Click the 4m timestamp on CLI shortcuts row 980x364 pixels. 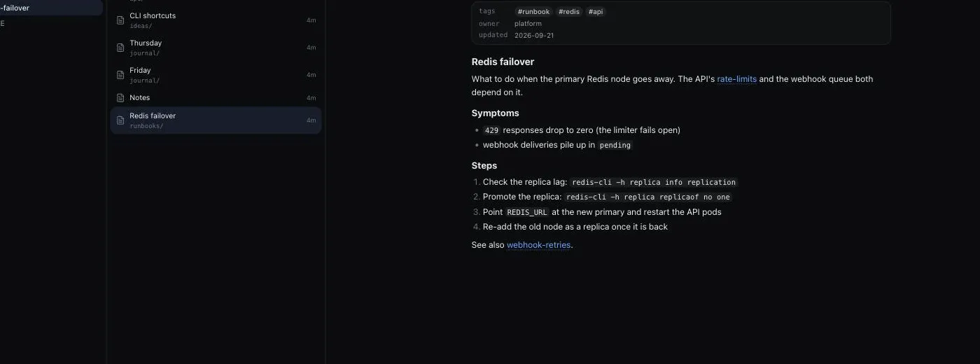tap(311, 20)
